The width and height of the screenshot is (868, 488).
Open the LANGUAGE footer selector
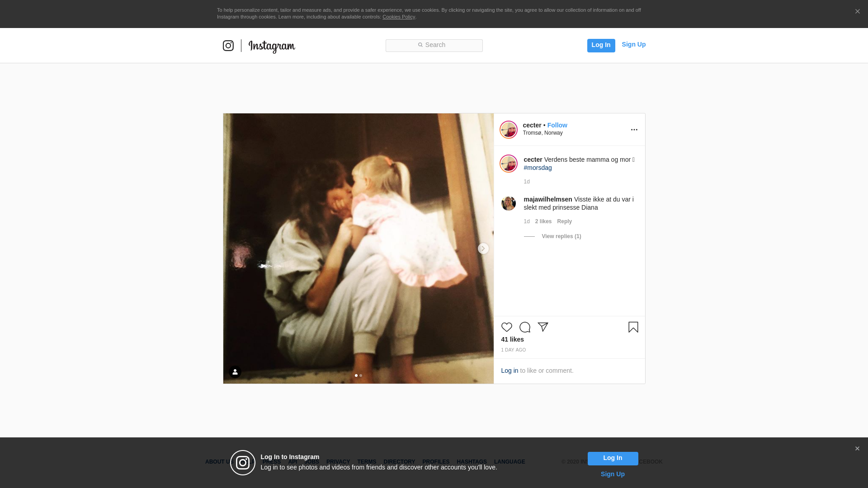coord(509,462)
